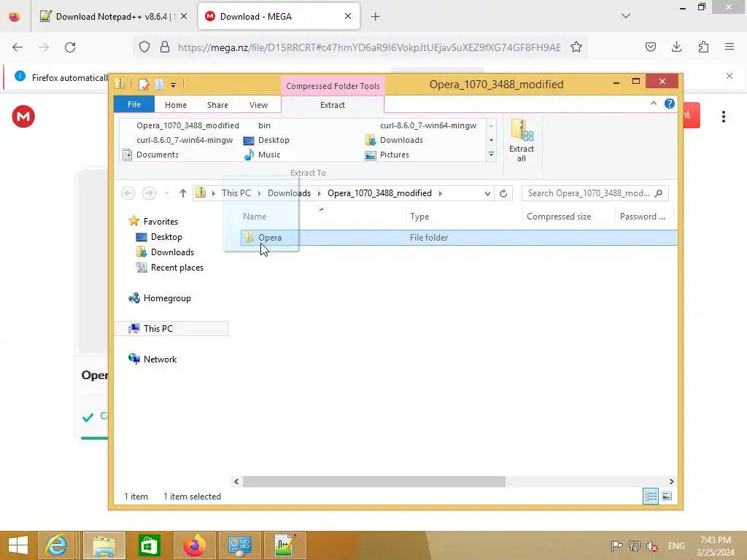
Task: Choose Desktop as the extract destination
Action: pos(274,140)
